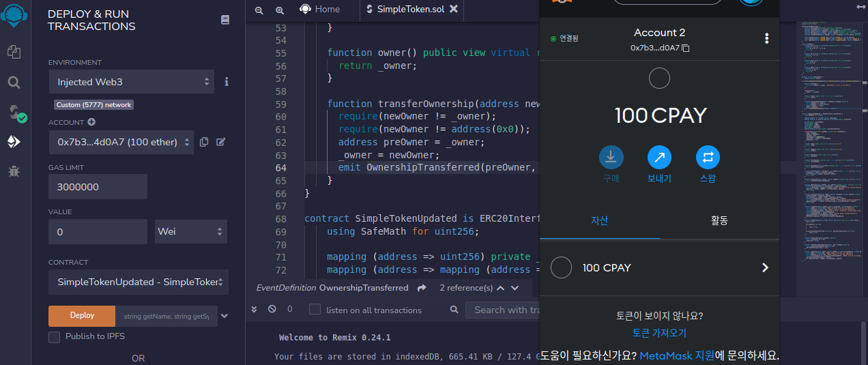Image resolution: width=868 pixels, height=365 pixels.
Task: Click line number 64 in the gutter
Action: 280,168
